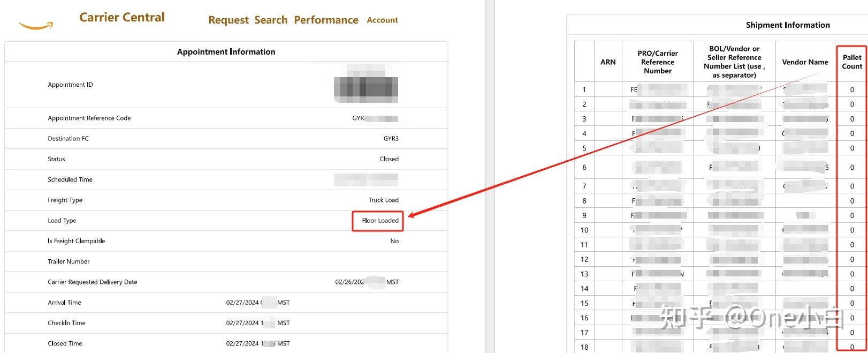Select the Arrival Time label
868x353 pixels.
pos(64,303)
